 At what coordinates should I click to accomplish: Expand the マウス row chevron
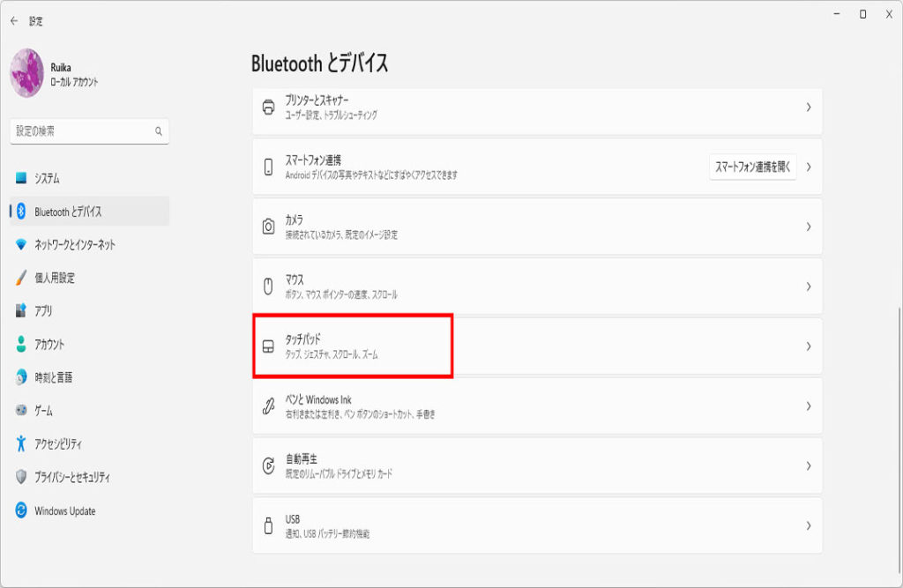click(x=808, y=287)
